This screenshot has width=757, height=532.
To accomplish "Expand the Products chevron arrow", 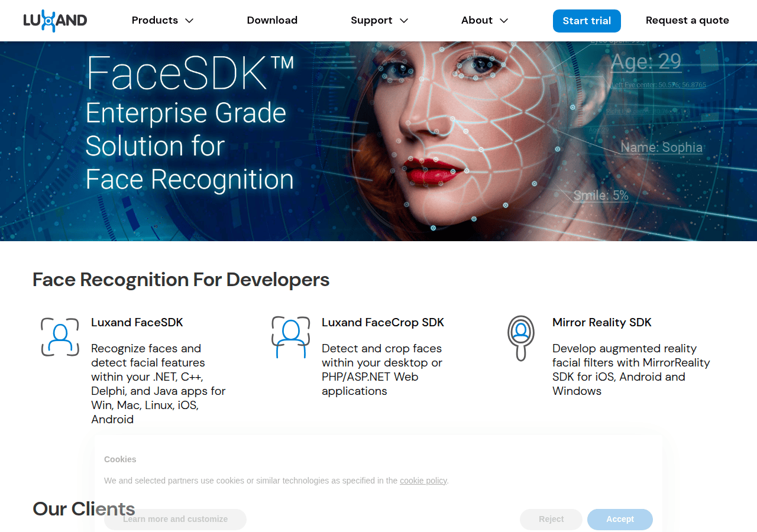I will [x=189, y=21].
